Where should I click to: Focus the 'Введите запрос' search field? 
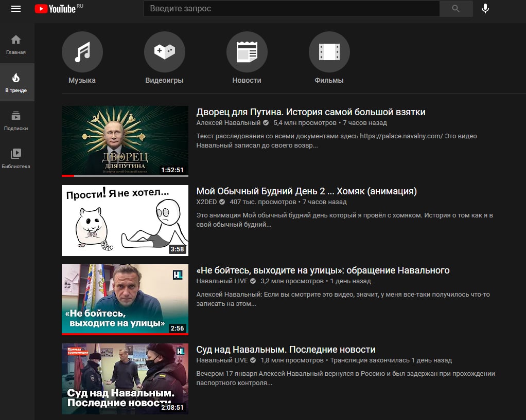coord(291,9)
